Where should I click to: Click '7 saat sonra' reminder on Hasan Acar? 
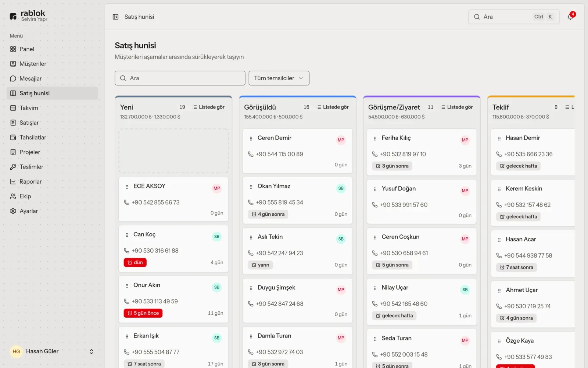click(517, 268)
